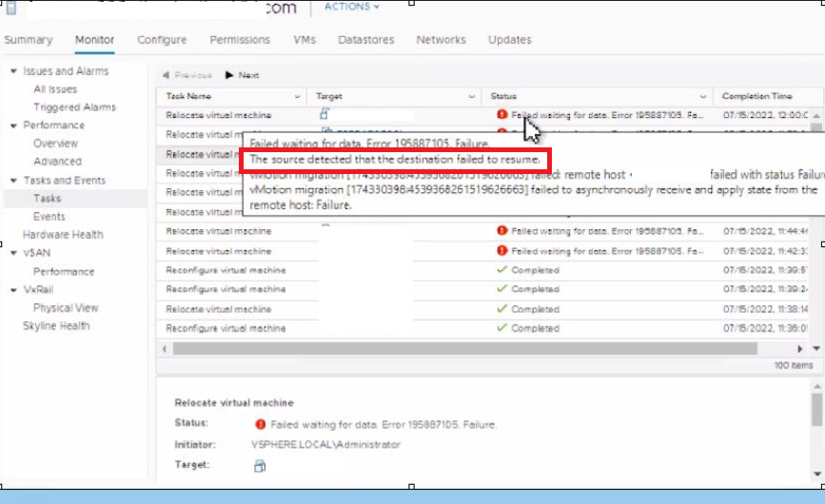Collapse the Performance tree section
825x504 pixels.
click(13, 126)
